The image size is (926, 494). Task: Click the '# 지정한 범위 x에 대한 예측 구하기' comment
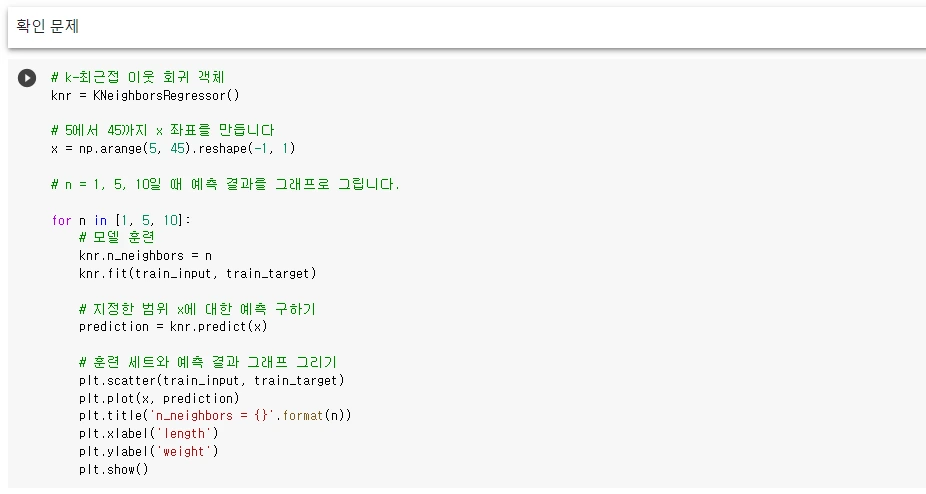tap(197, 309)
